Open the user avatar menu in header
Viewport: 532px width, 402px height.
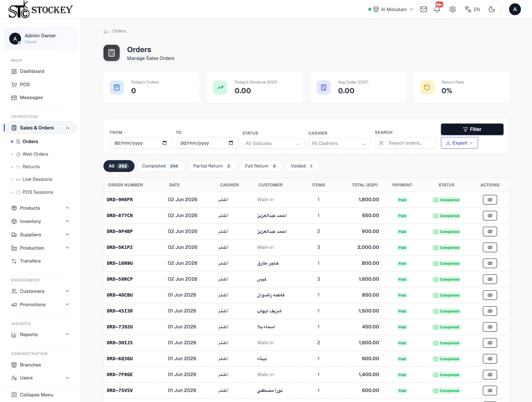coord(515,9)
